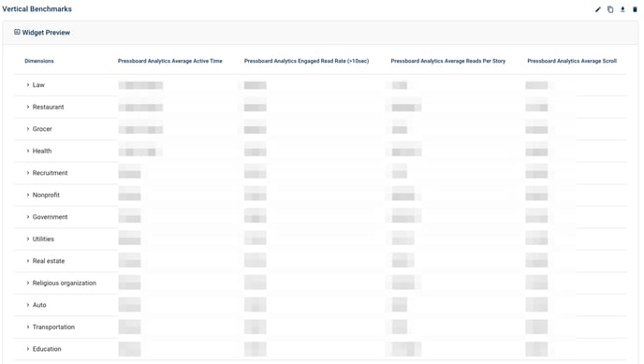The height and width of the screenshot is (364, 644).
Task: Click the duplicate widget copy icon
Action: coord(610,9)
